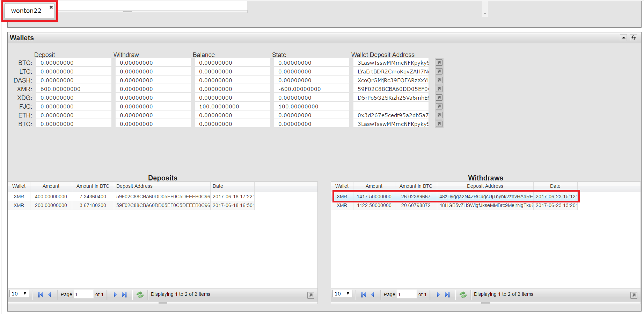Image resolution: width=644 pixels, height=314 pixels.
Task: Open the XMR wallet address popup icon
Action: [439, 89]
